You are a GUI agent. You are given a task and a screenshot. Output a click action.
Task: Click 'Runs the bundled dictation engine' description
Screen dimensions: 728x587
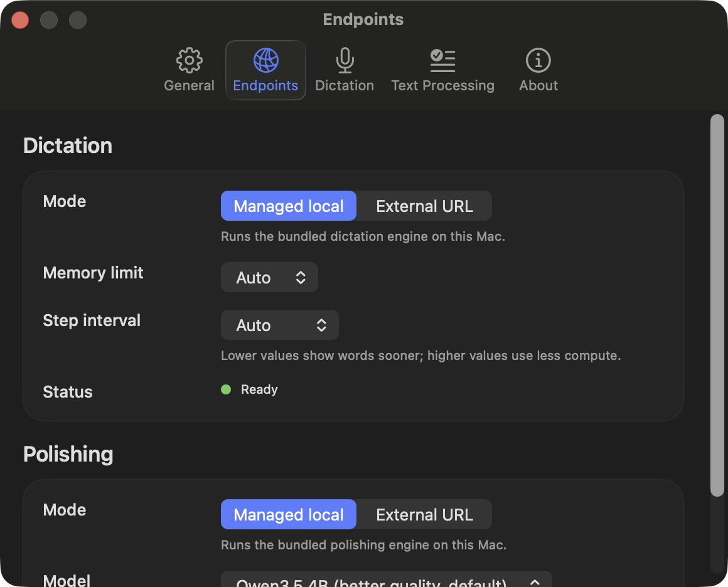363,236
